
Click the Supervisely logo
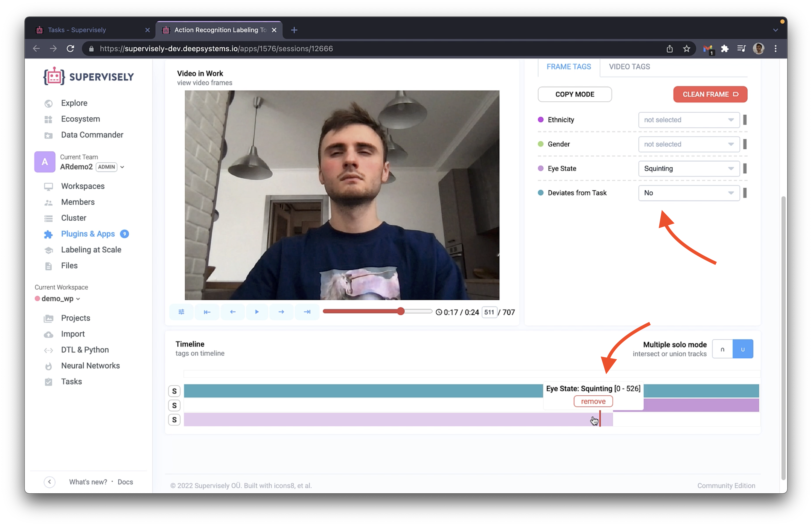88,76
